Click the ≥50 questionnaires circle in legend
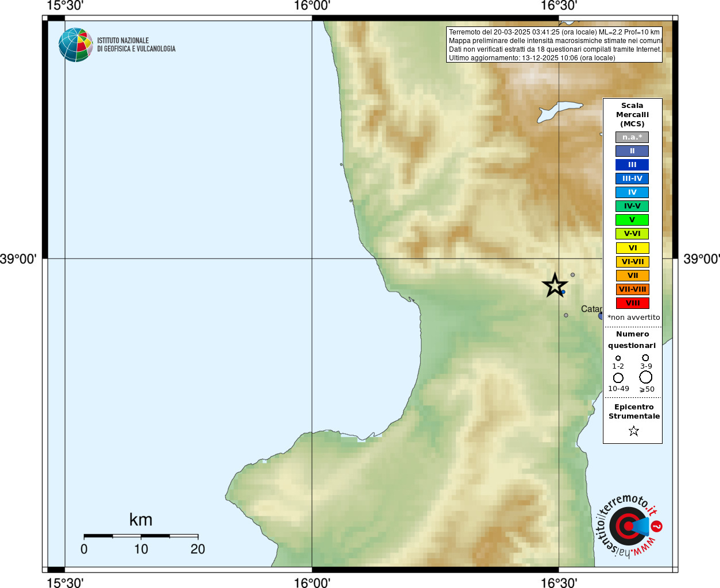Screen dimensions: 720x588 [x=645, y=377]
